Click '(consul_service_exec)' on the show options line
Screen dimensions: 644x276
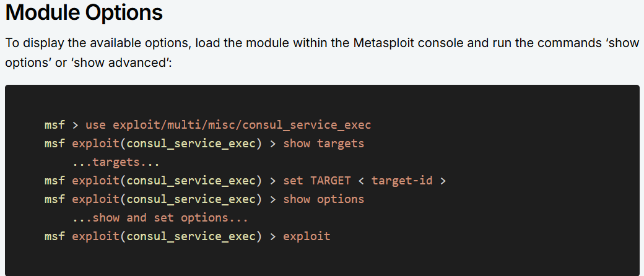(190, 199)
